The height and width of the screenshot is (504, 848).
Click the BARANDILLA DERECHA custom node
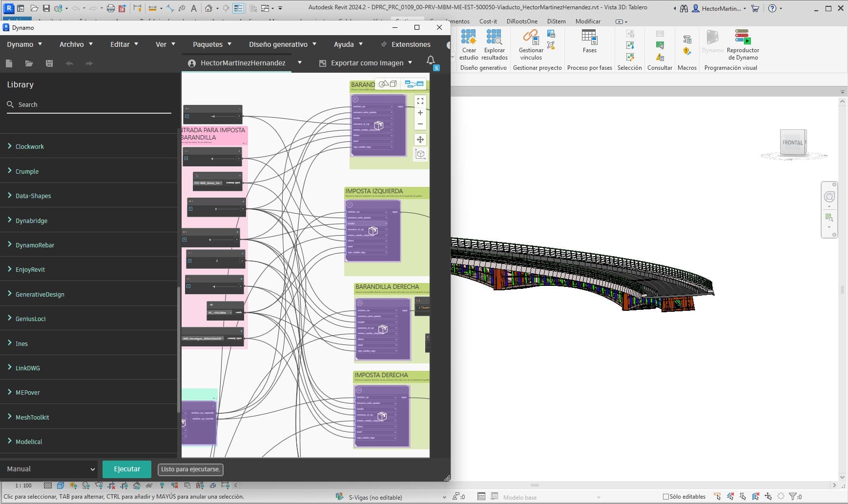(x=383, y=329)
